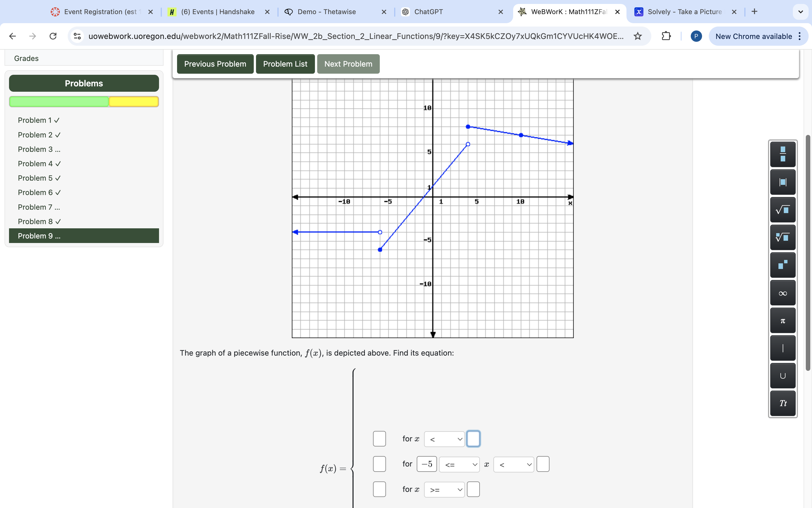Image resolution: width=812 pixels, height=508 pixels.
Task: Close the Demo - Thetawise tab
Action: tap(384, 12)
